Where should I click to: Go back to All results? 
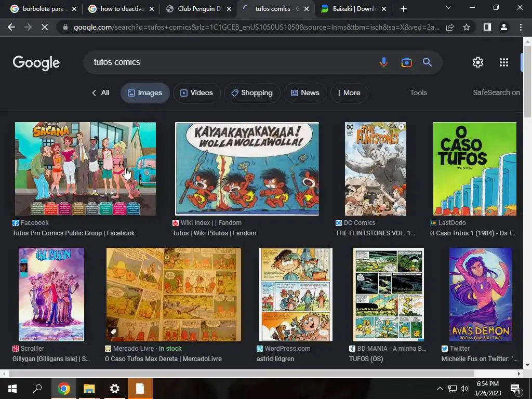(100, 92)
